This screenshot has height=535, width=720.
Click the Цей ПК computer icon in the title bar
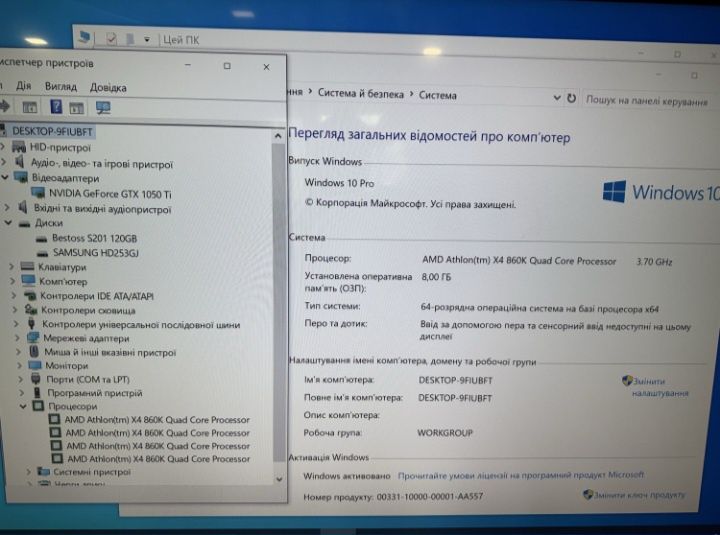tap(84, 38)
